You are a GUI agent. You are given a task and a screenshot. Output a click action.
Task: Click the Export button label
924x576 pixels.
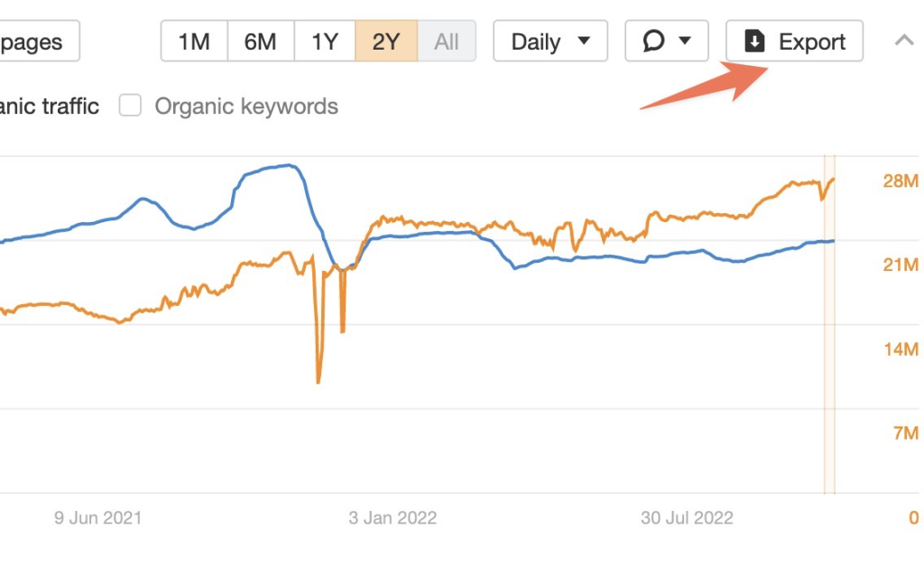tap(812, 42)
